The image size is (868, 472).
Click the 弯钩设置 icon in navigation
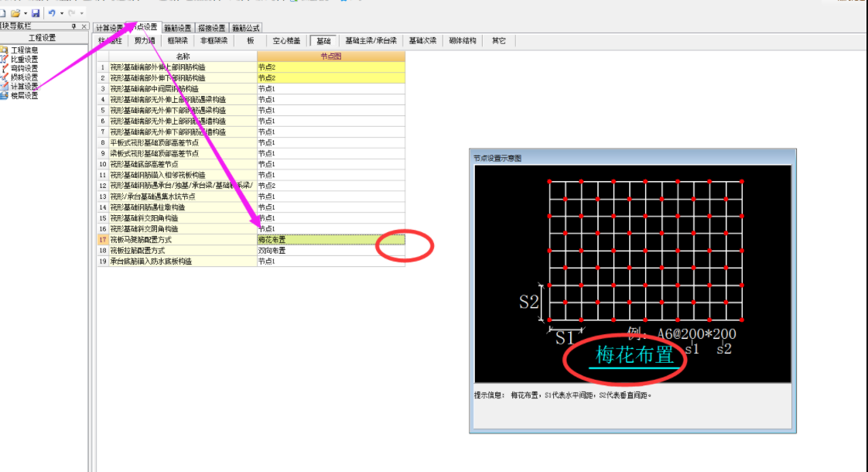pyautogui.click(x=5, y=68)
